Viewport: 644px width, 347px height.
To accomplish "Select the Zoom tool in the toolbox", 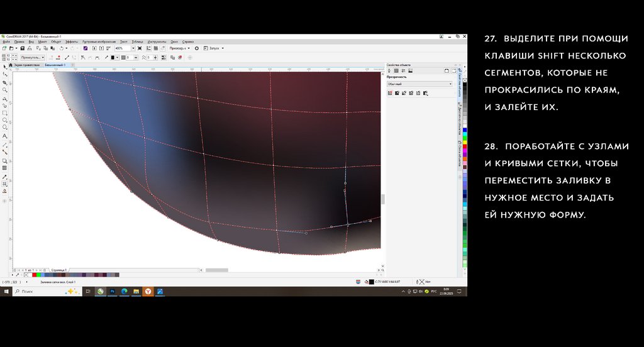I will 5,90.
